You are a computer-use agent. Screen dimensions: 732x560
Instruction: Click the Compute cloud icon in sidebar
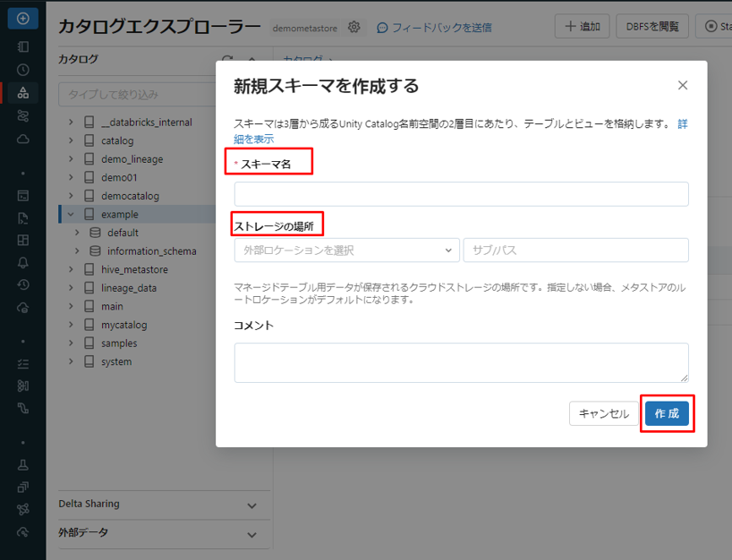23,140
